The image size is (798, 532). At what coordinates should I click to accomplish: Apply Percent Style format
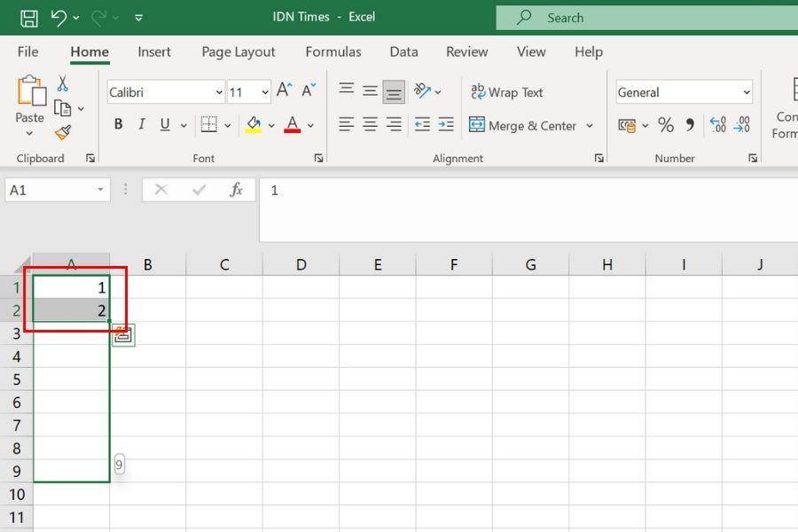point(666,125)
